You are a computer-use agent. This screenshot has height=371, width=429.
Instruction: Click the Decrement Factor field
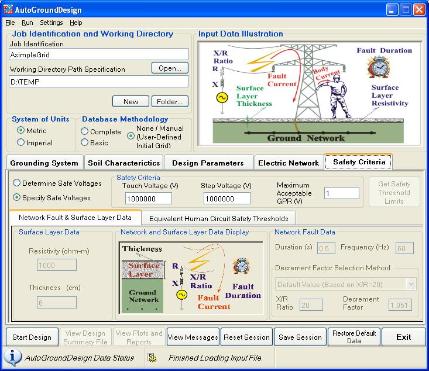(x=400, y=305)
